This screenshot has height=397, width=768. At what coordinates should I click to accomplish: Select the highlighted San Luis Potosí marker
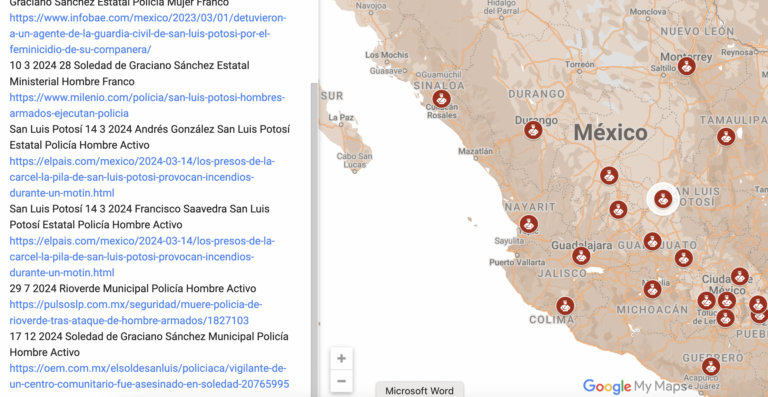(x=663, y=199)
